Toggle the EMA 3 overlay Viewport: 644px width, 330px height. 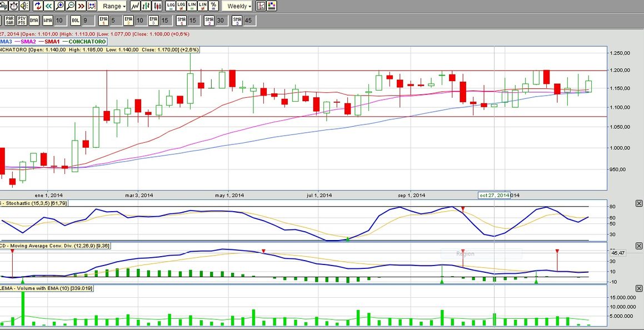153,21
